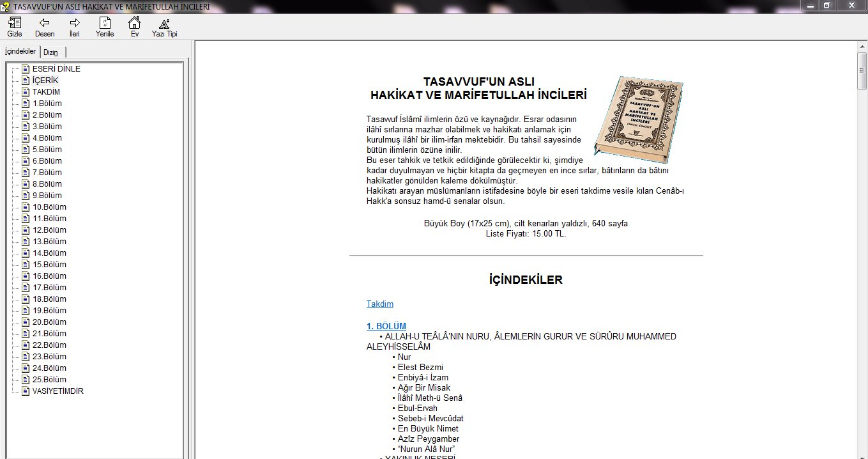This screenshot has width=868, height=459.
Task: Switch to the Dizin tab
Action: (x=51, y=52)
